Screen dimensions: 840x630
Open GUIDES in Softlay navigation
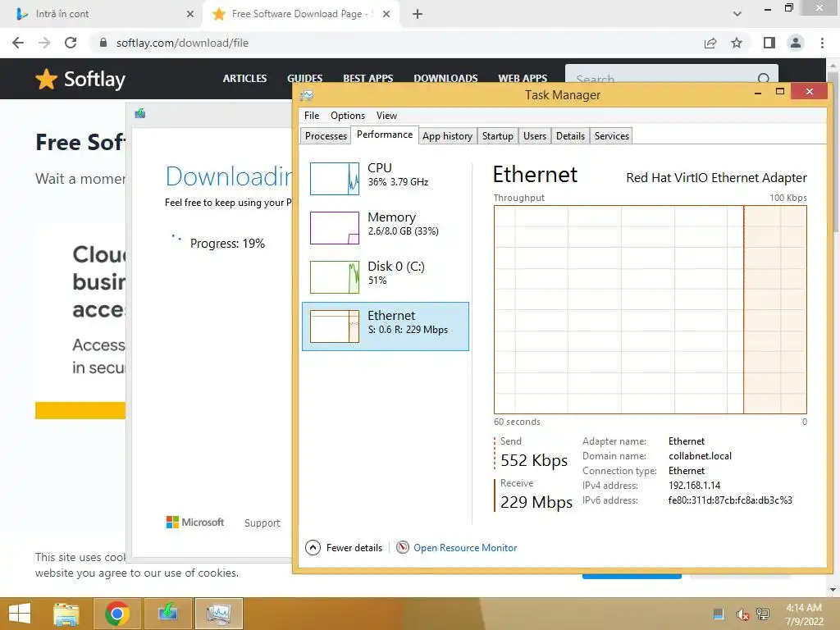pyautogui.click(x=305, y=78)
